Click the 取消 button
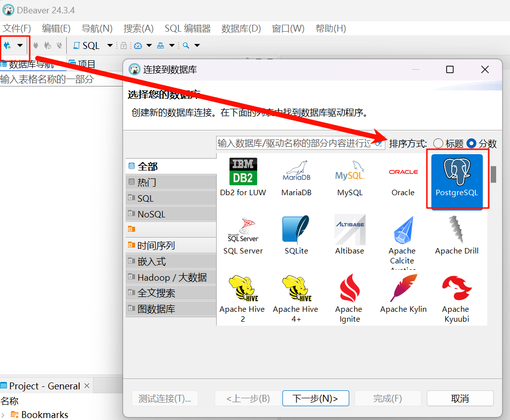Viewport: 510px width, 420px height. click(x=460, y=398)
